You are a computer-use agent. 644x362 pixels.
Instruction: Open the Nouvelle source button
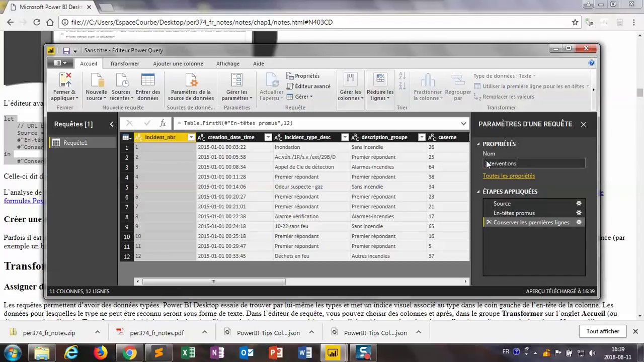96,86
